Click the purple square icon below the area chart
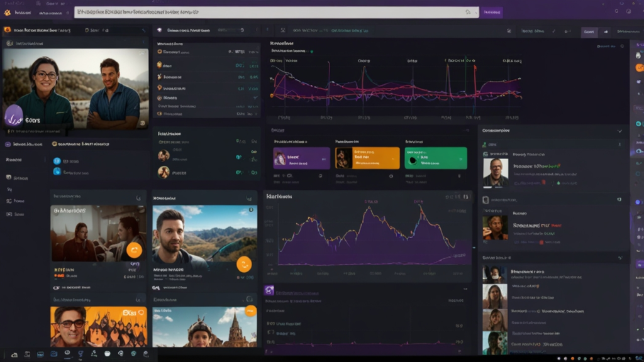The image size is (644, 362). 269,290
